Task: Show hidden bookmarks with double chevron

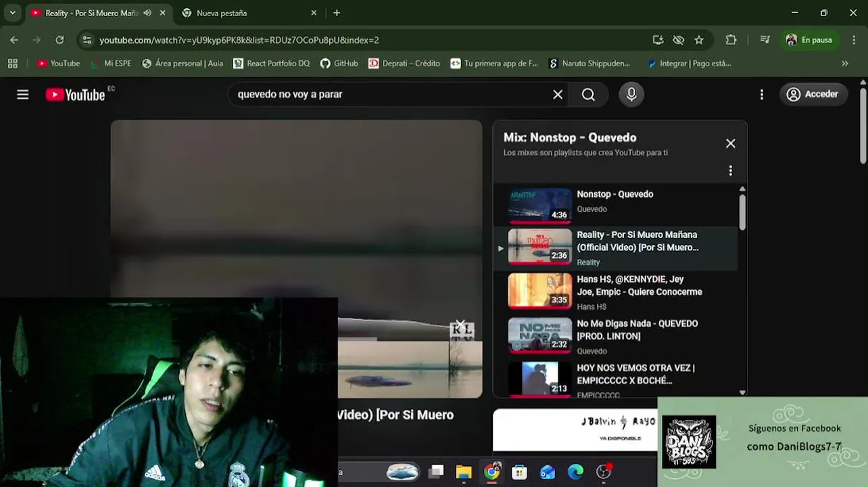Action: (x=844, y=64)
